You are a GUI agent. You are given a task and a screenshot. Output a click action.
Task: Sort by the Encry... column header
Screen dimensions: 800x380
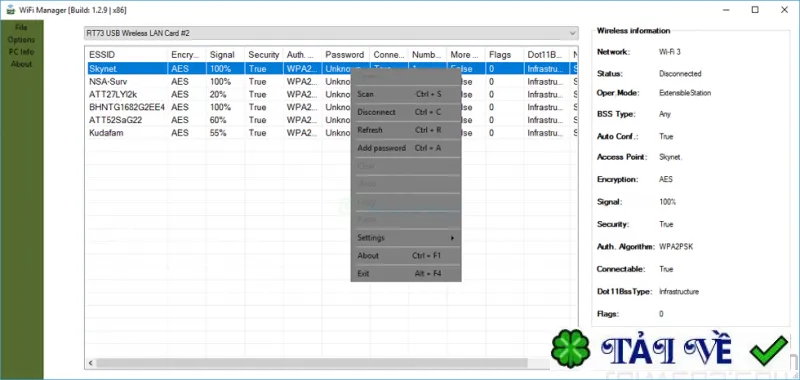(x=187, y=55)
